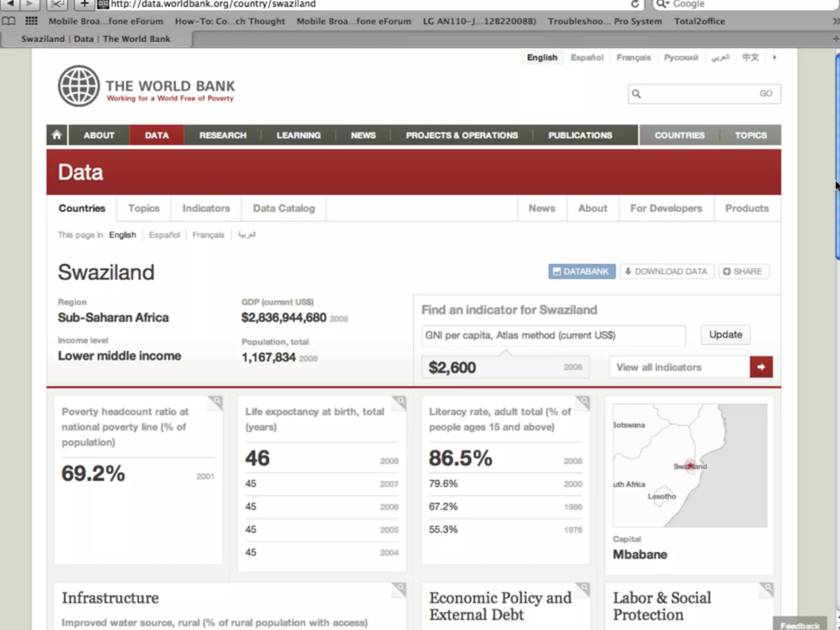Click browser back arrow button
Image resolution: width=840 pixels, height=630 pixels.
10,4
